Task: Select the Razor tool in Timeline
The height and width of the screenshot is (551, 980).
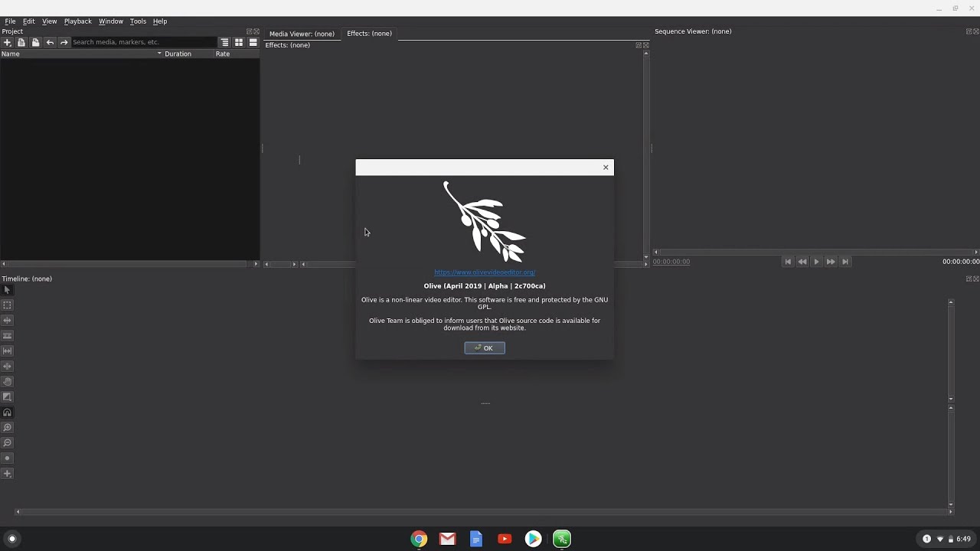Action: [7, 336]
